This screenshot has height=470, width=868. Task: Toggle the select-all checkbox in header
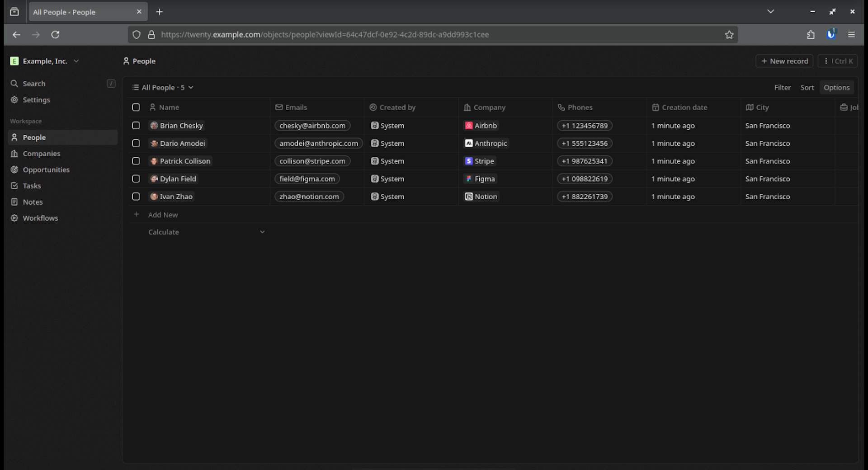[136, 108]
